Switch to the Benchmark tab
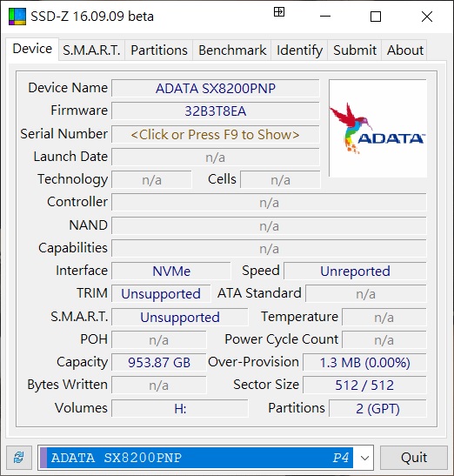This screenshot has width=454, height=476. pyautogui.click(x=232, y=50)
